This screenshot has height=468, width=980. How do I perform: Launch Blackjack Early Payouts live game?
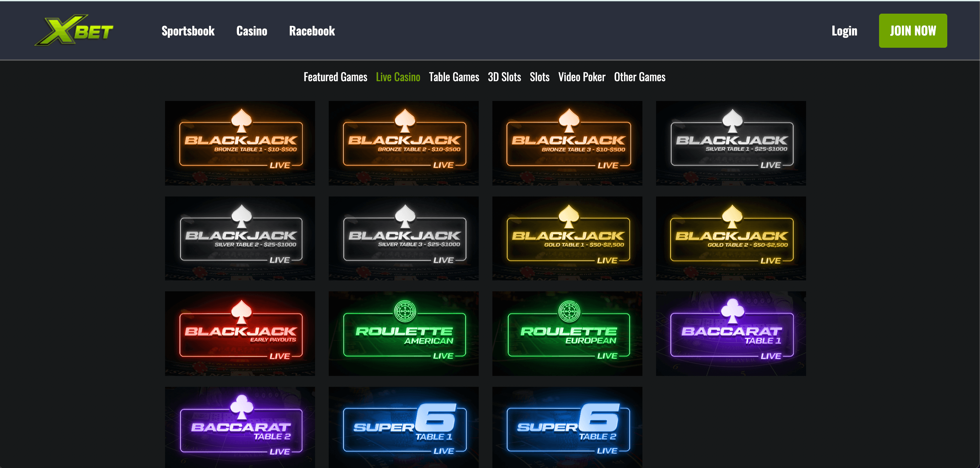click(x=240, y=334)
